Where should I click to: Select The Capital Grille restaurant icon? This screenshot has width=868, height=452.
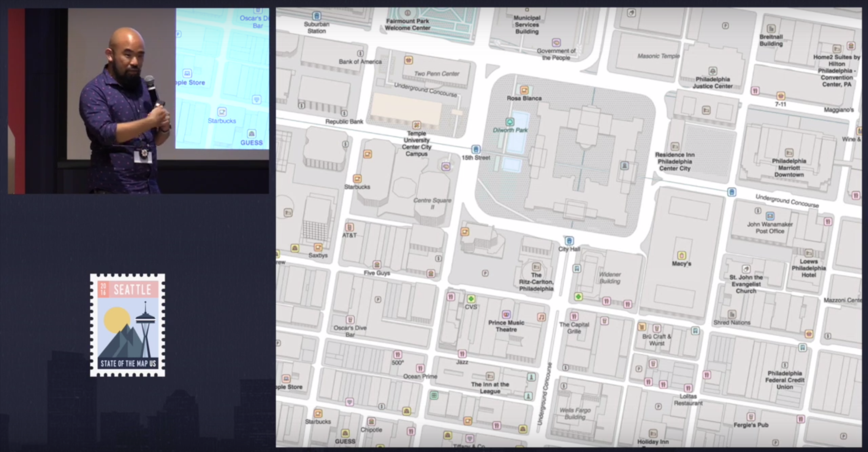point(574,317)
